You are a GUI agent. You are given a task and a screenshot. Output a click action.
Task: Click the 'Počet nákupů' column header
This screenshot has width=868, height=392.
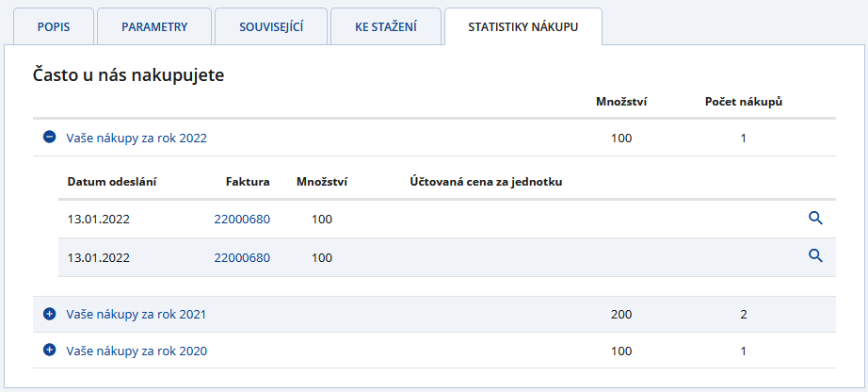point(744,101)
